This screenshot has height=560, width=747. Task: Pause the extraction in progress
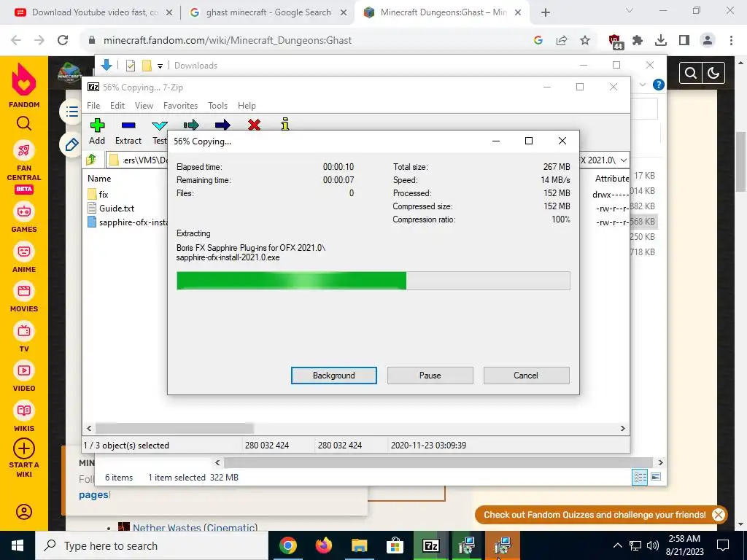click(x=430, y=376)
